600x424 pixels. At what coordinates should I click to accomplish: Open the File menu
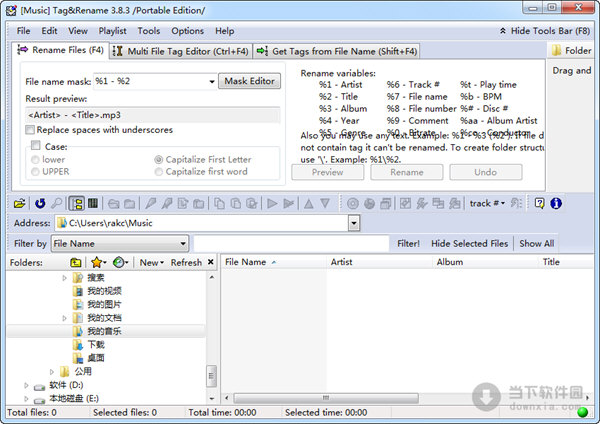pos(23,31)
